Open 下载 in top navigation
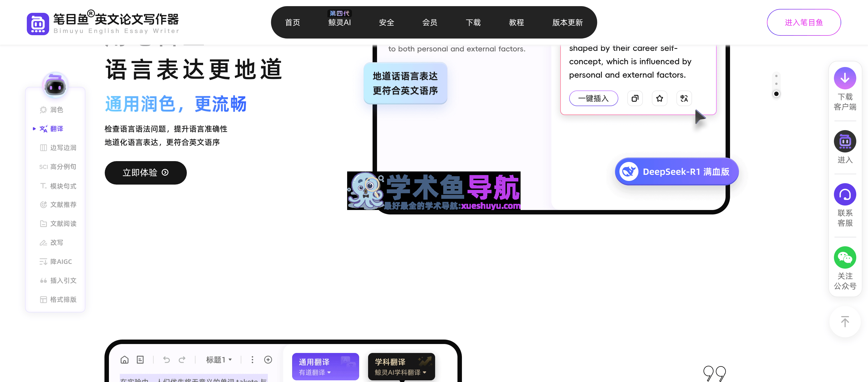 [x=473, y=22]
